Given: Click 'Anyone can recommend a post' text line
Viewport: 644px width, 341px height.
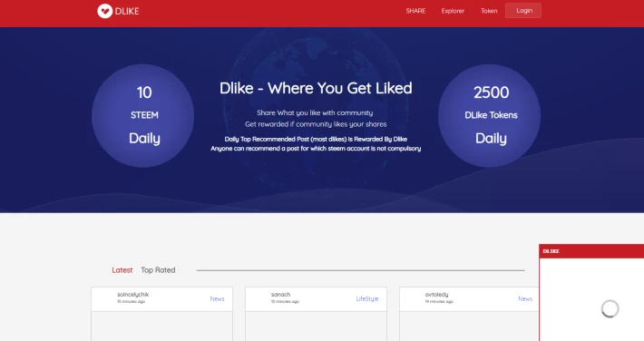Looking at the screenshot, I should [x=316, y=149].
